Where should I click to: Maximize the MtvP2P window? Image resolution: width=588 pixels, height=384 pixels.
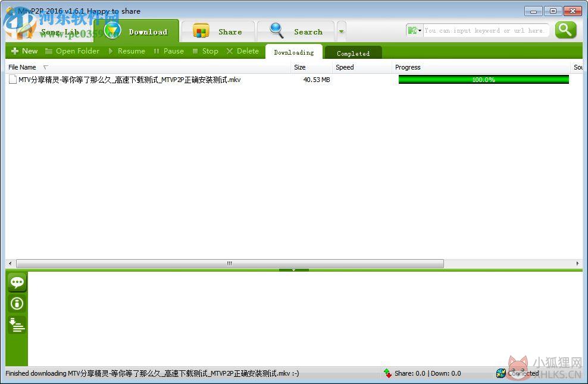pyautogui.click(x=553, y=11)
